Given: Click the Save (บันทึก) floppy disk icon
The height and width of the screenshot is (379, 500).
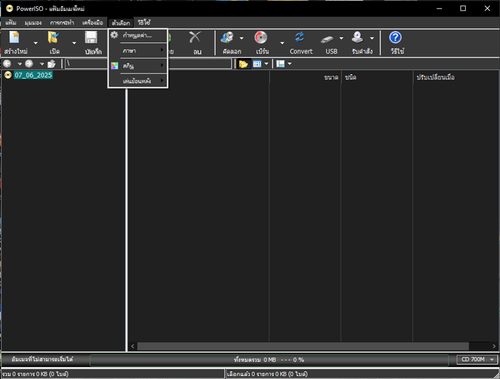Looking at the screenshot, I should 91,37.
